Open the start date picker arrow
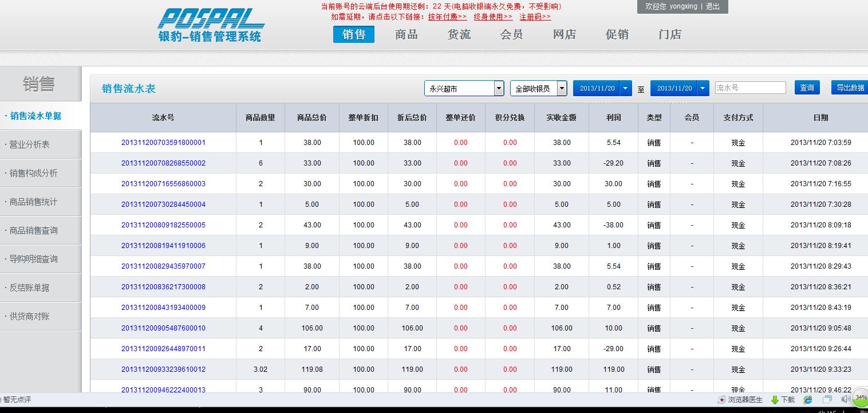The width and height of the screenshot is (868, 413). pyautogui.click(x=626, y=88)
